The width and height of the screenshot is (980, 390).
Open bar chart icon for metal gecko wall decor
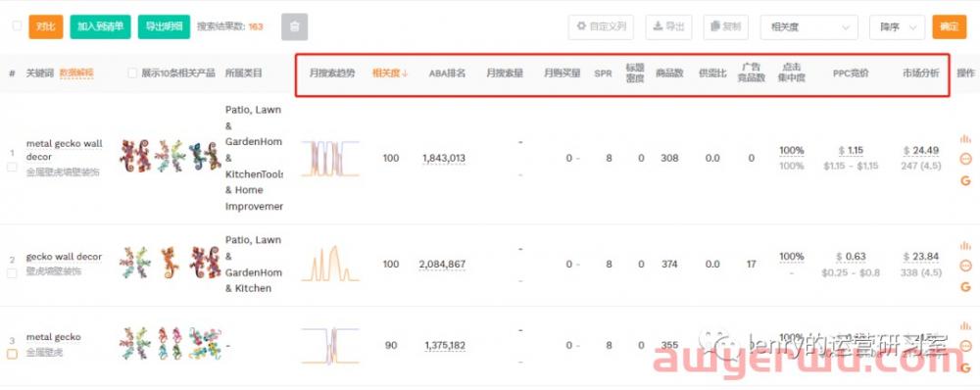(x=965, y=139)
